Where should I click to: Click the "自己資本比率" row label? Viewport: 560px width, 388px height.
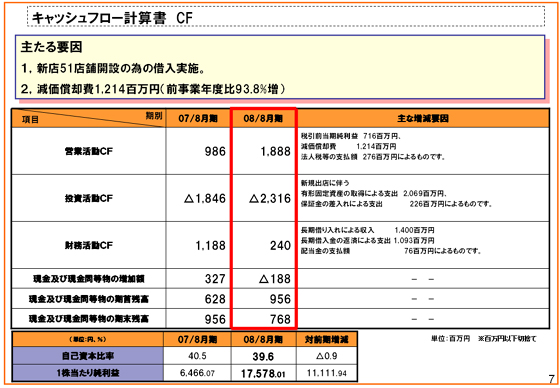click(88, 356)
